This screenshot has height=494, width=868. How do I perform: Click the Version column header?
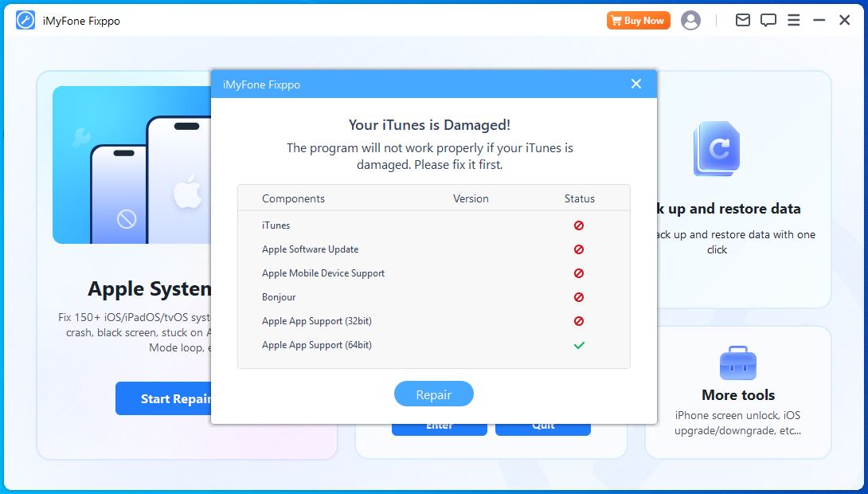coord(471,198)
